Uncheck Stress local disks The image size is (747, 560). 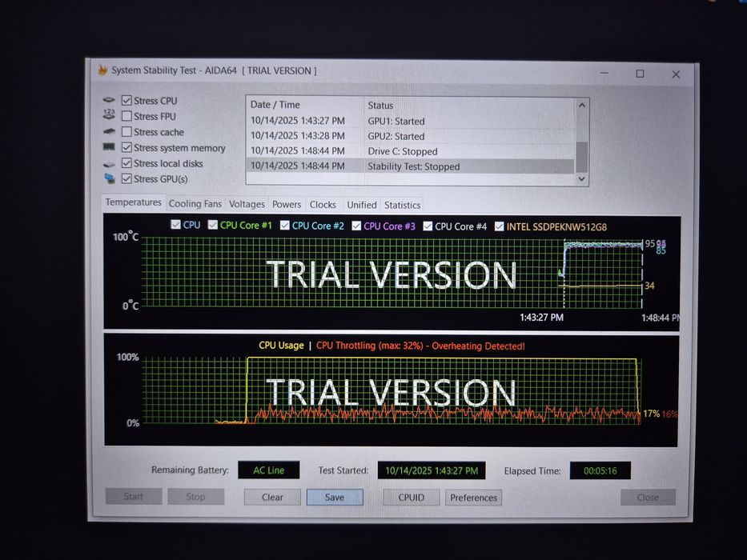[x=127, y=163]
